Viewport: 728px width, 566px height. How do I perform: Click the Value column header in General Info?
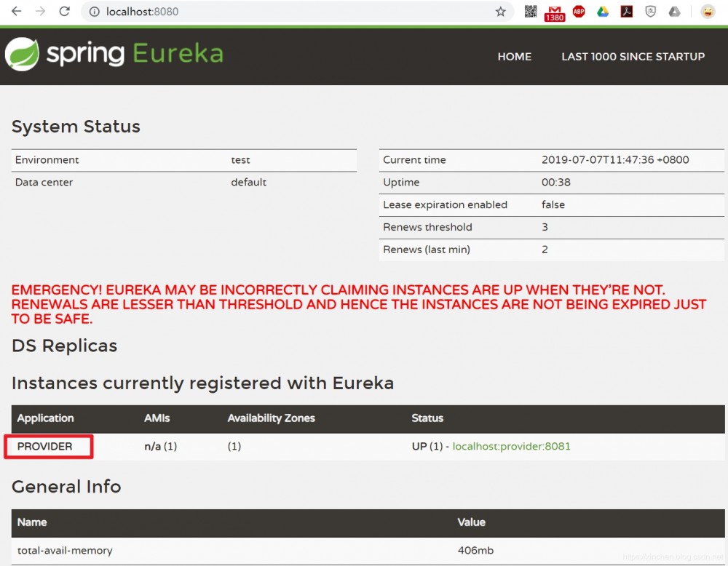coord(471,522)
